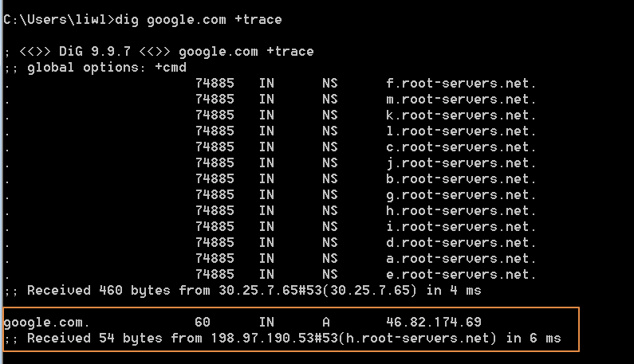Screen dimensions: 634x364
Task: Click the dig google.com +trace command line
Action: [142, 19]
